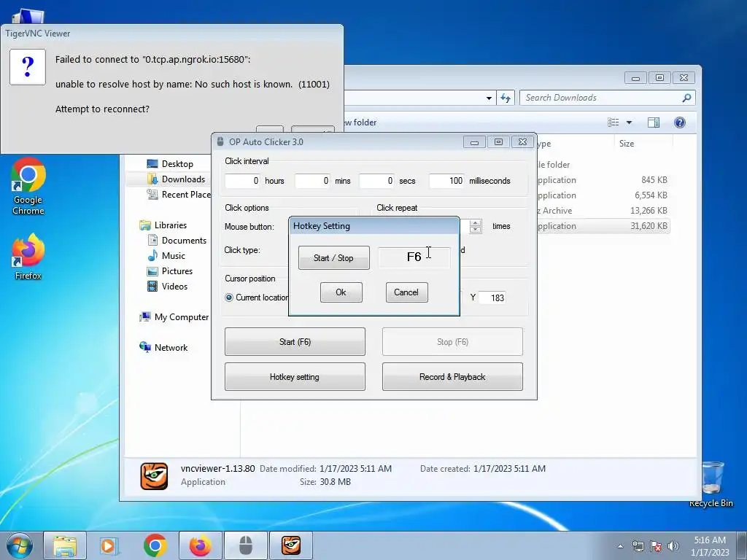Click the Windows Start orb
Image resolution: width=747 pixels, height=560 pixels.
[20, 545]
